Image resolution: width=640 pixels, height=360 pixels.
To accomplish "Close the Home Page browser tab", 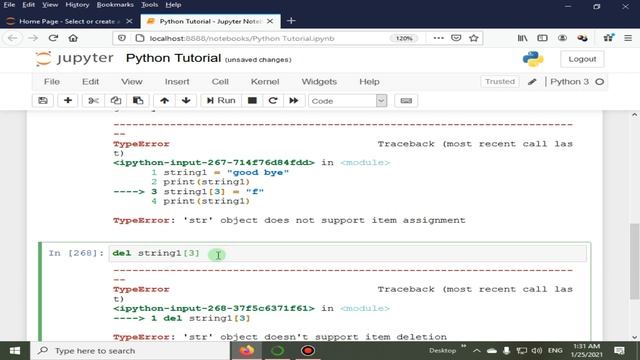I will coord(129,21).
